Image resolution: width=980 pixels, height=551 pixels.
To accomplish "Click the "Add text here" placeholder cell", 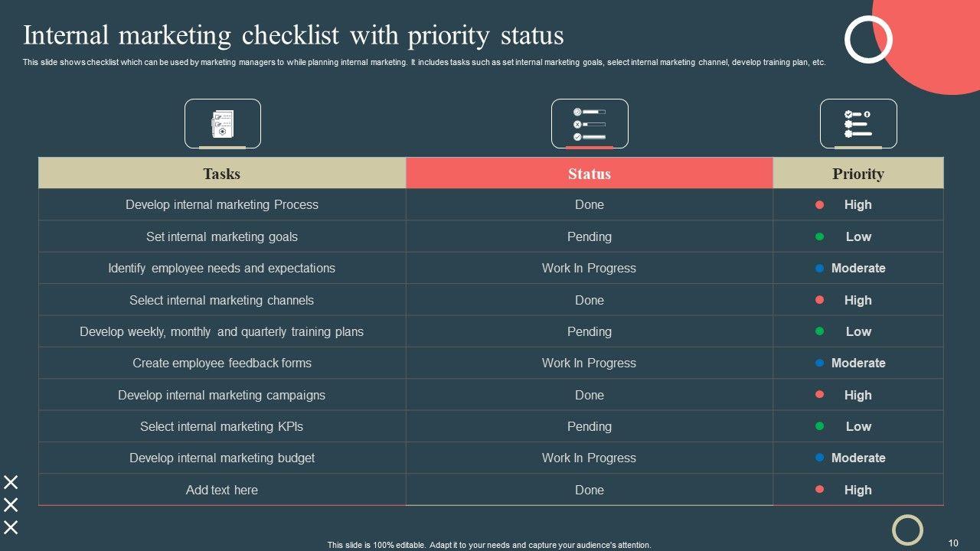I will tap(222, 490).
